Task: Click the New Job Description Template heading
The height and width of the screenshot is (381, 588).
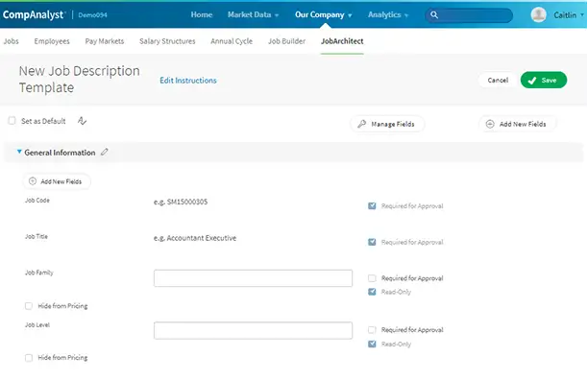Action: [79, 79]
